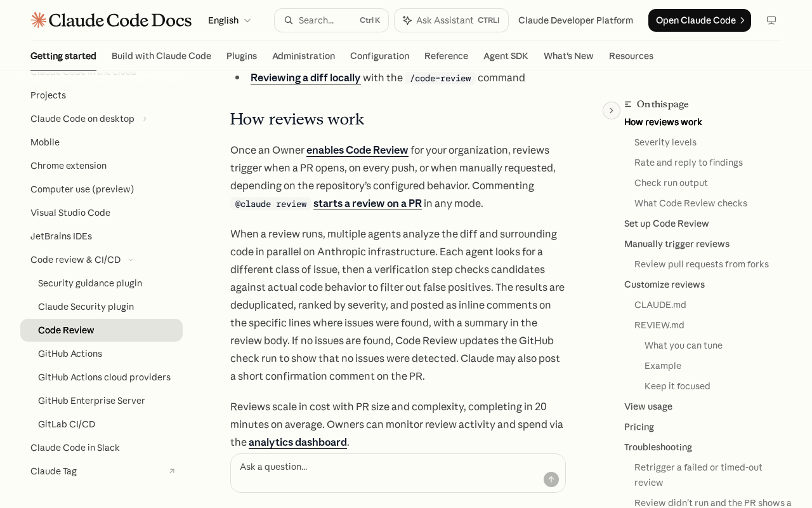Open Security guidance plugin page
Image resolution: width=812 pixels, height=508 pixels.
[101, 283]
